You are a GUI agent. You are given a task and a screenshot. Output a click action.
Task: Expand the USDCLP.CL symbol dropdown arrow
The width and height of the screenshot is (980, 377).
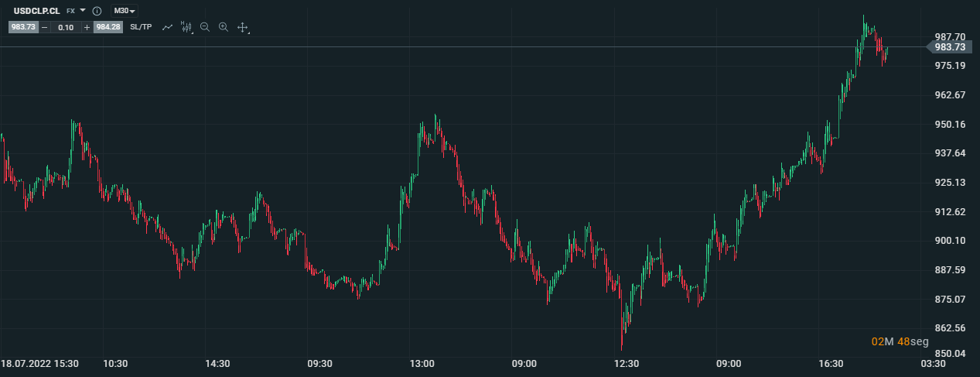(x=83, y=11)
